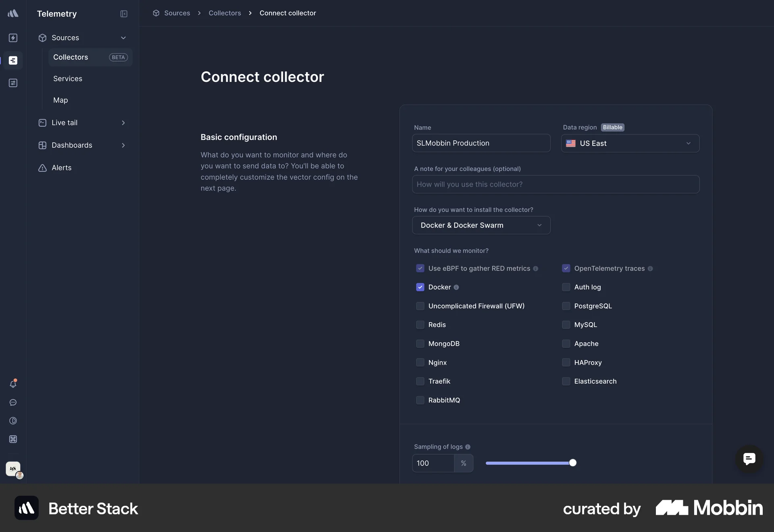Open the Map page under Sources
Screen dimensions: 774x532
tap(60, 100)
